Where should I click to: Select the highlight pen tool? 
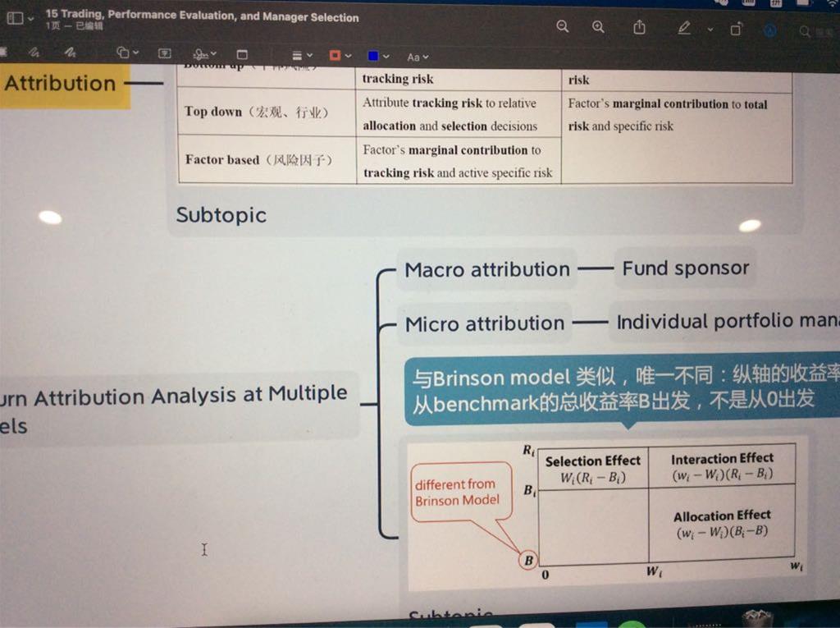coord(683,28)
